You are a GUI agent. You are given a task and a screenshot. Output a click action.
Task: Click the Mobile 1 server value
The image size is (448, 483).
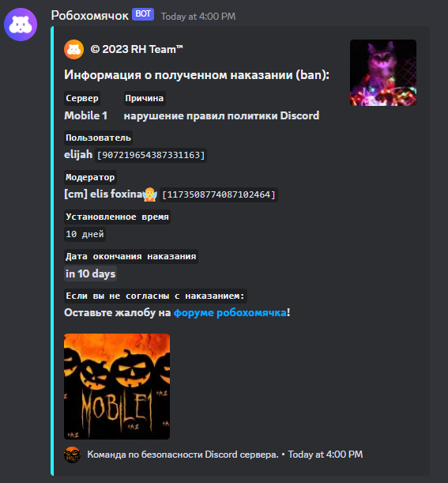click(x=85, y=115)
